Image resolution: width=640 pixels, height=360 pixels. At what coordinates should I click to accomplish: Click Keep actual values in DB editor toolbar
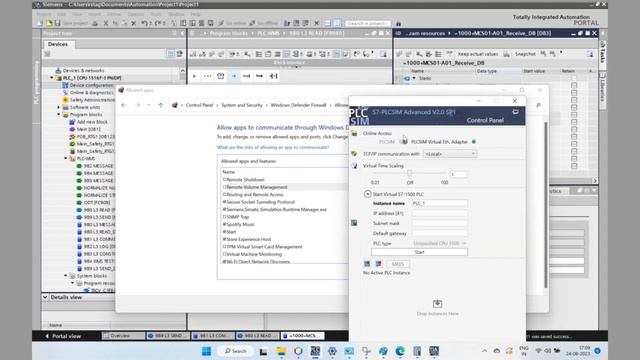pos(478,54)
